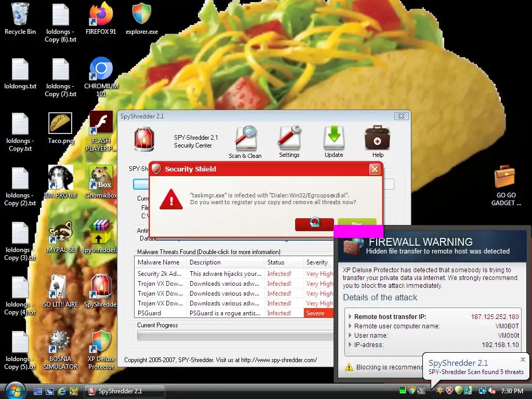The width and height of the screenshot is (532, 399).
Task: Select the CHROMIUM 101 desktop shortcut
Action: coord(101,77)
